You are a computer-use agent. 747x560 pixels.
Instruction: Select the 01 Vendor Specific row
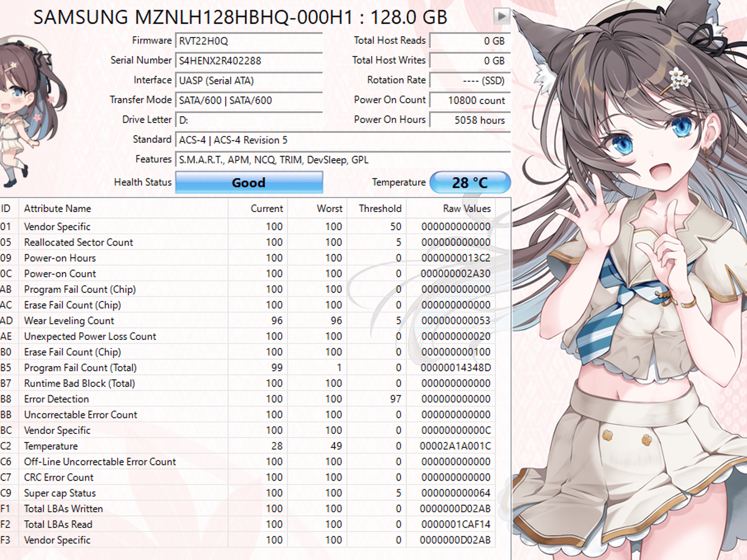pyautogui.click(x=247, y=226)
